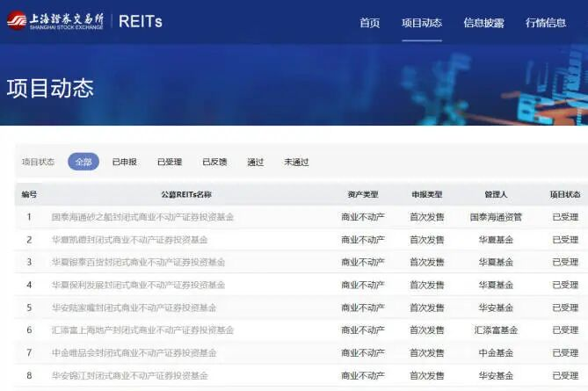Open the 信息披露 navigation menu item
This screenshot has width=588, height=391.
(x=483, y=23)
